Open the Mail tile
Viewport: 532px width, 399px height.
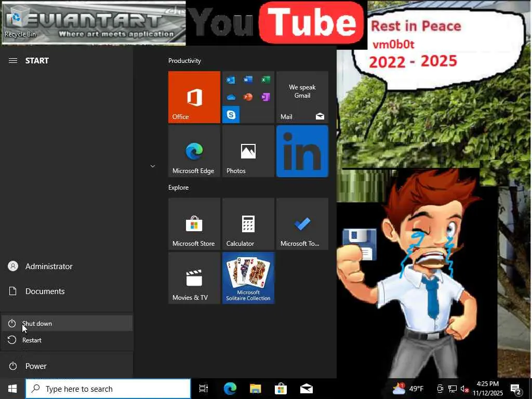click(302, 97)
